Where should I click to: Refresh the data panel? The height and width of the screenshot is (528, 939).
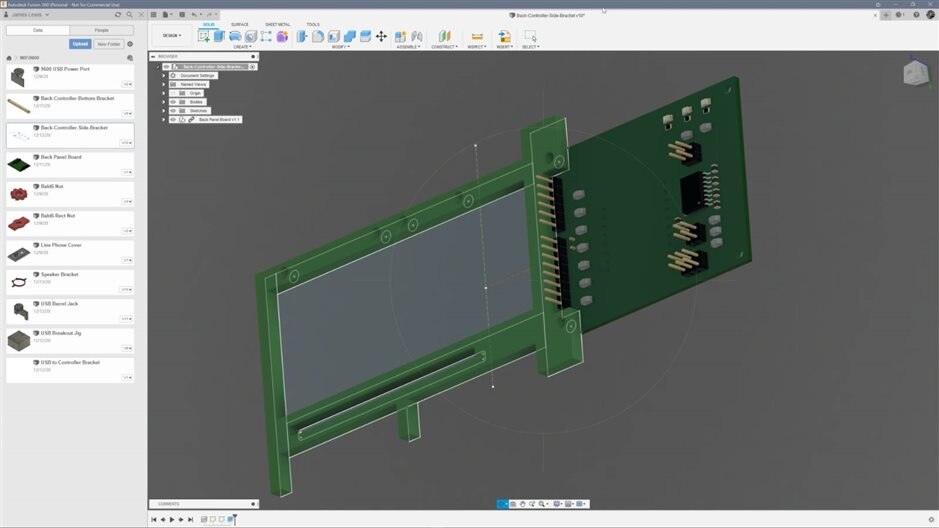(118, 14)
